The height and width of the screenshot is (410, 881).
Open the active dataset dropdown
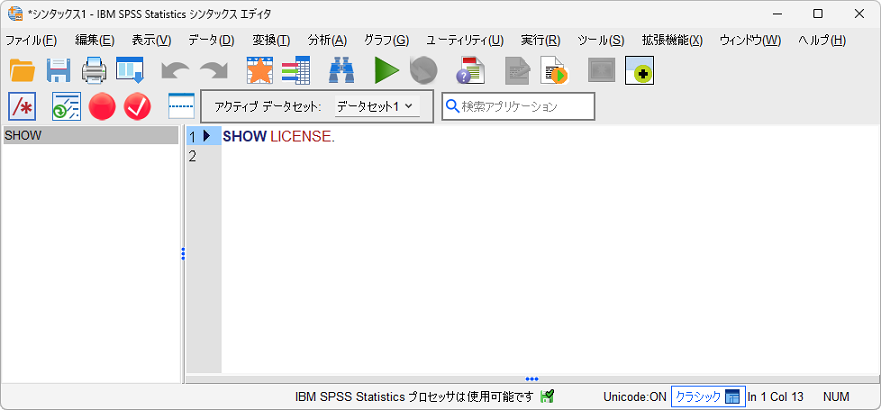click(x=375, y=106)
